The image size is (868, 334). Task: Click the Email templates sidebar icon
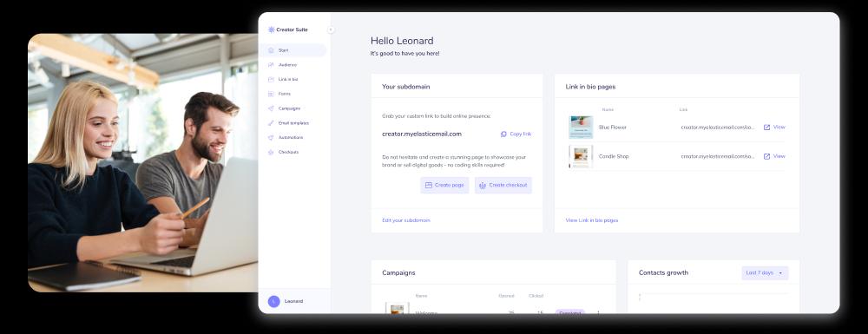[271, 123]
